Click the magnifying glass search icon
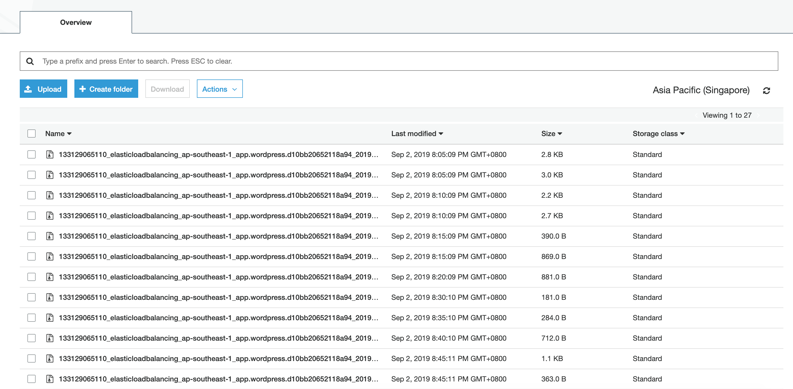The width and height of the screenshot is (793, 389). pyautogui.click(x=30, y=61)
